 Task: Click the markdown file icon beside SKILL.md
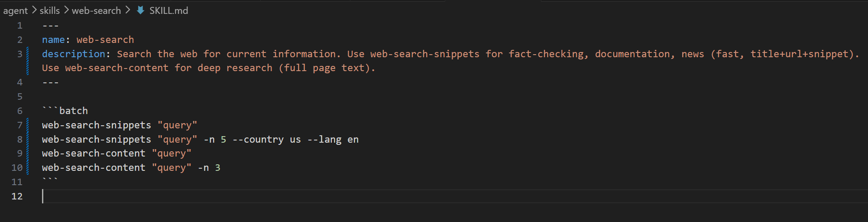point(140,10)
